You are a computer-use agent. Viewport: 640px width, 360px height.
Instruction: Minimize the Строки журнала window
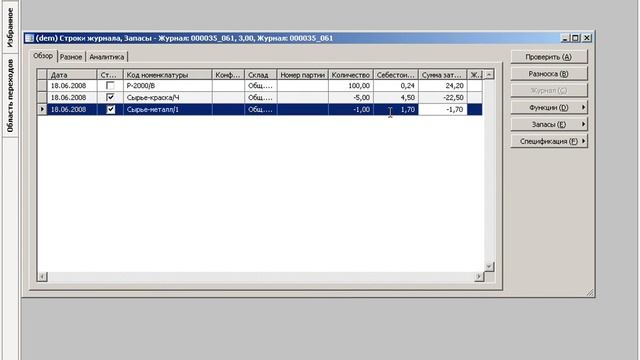pos(565,38)
